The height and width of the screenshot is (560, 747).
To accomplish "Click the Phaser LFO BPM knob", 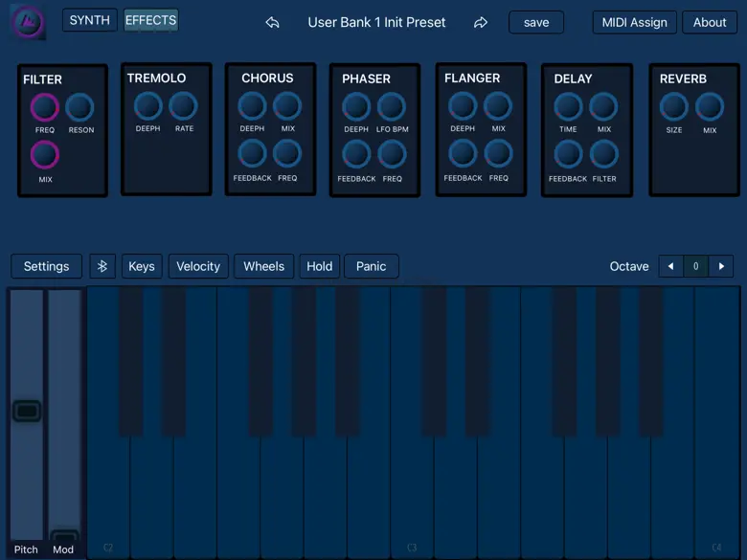I will coord(391,106).
